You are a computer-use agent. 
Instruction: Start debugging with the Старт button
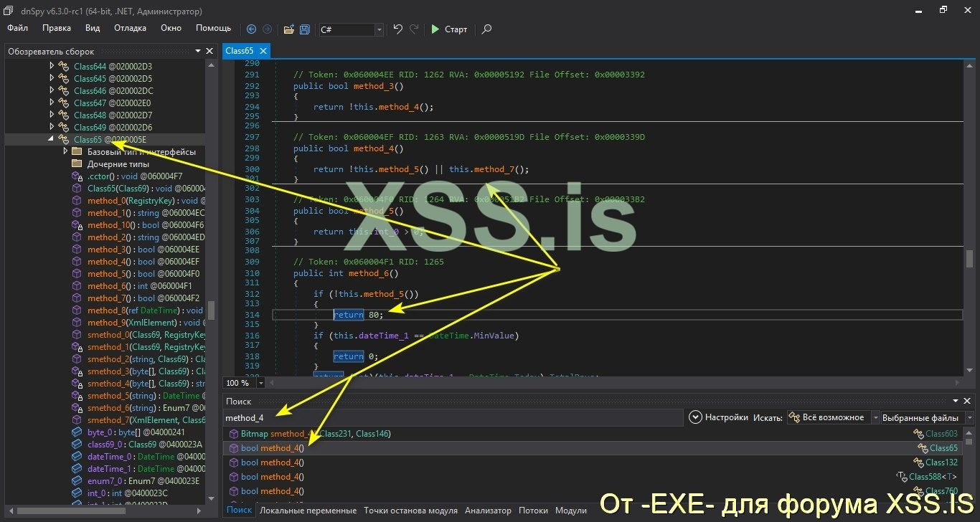pos(449,29)
